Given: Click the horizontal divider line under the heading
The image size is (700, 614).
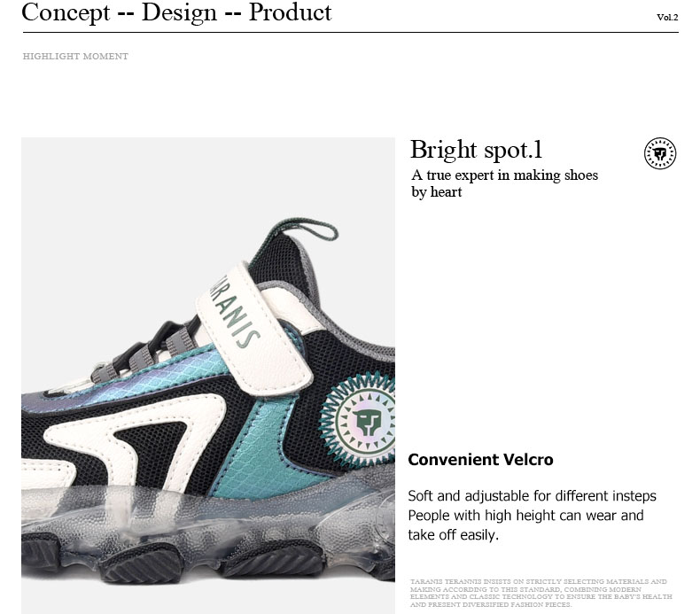Looking at the screenshot, I should tap(351, 32).
